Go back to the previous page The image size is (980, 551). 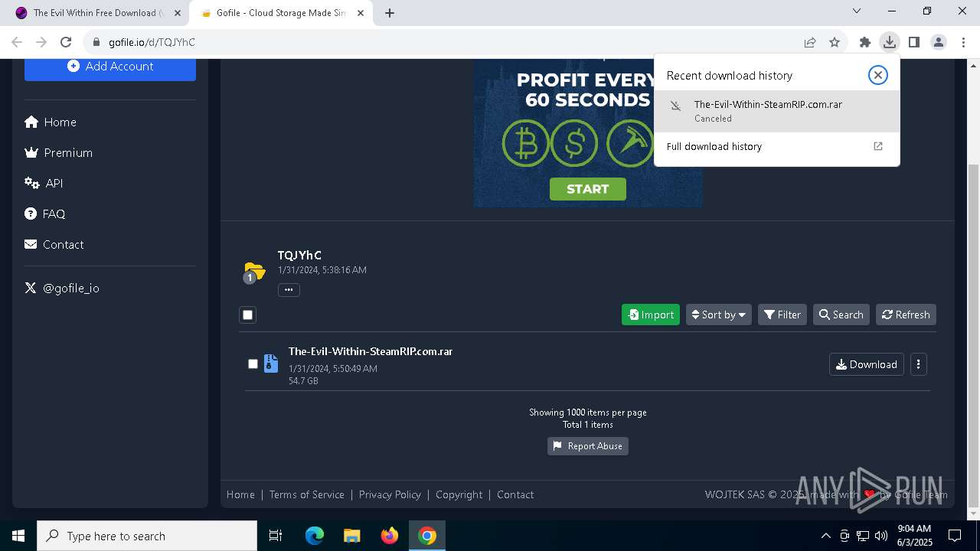(x=17, y=42)
